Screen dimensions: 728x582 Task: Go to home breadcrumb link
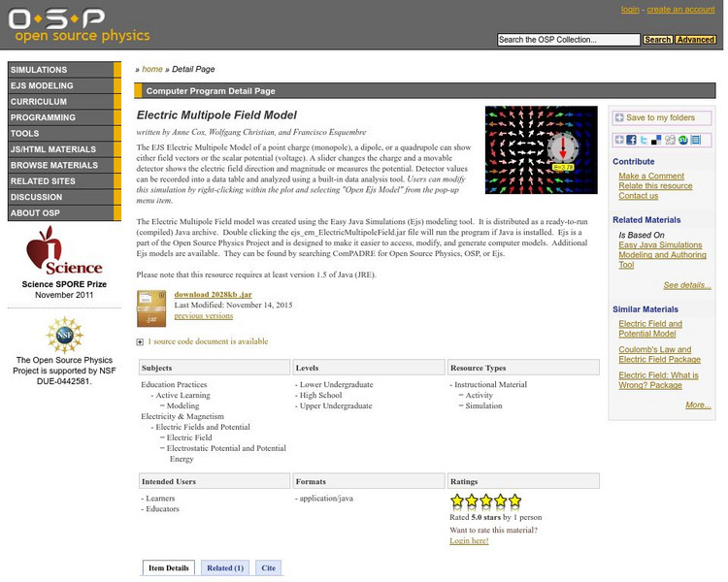[x=151, y=69]
